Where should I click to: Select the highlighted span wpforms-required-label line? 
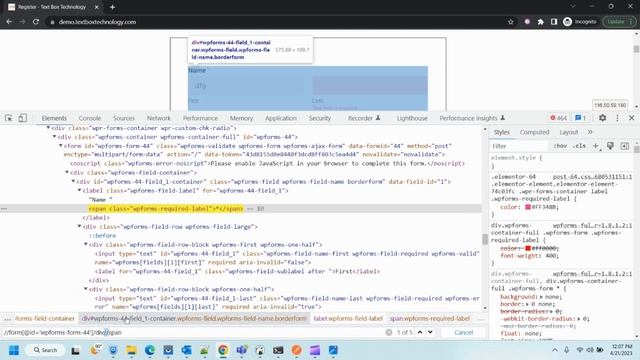point(166,209)
